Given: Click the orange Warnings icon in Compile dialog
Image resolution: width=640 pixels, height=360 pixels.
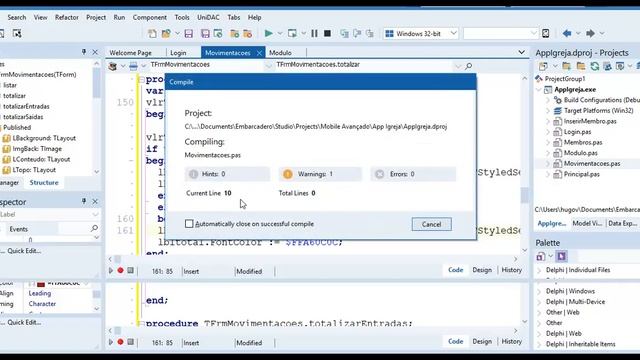Looking at the screenshot, I should [x=288, y=174].
